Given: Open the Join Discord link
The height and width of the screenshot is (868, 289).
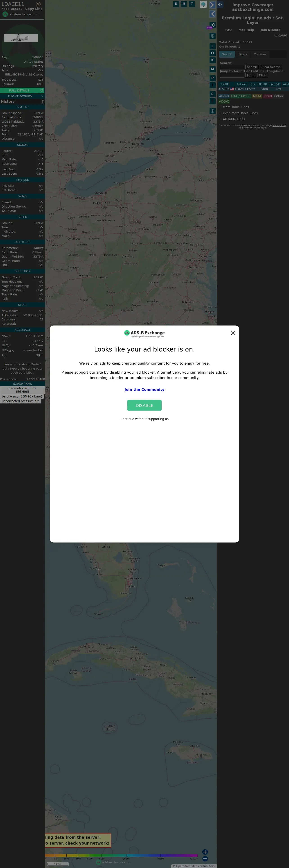Looking at the screenshot, I should [270, 30].
